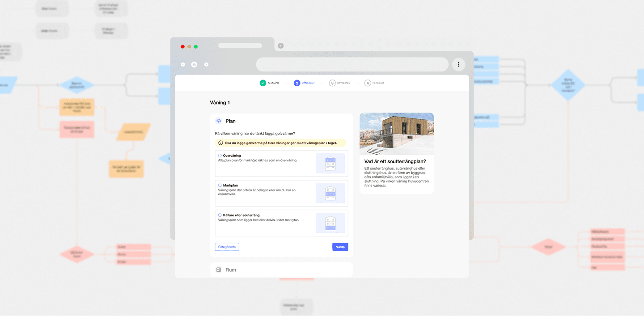
Task: Choose Källare eller souterräng radio option
Action: point(220,215)
